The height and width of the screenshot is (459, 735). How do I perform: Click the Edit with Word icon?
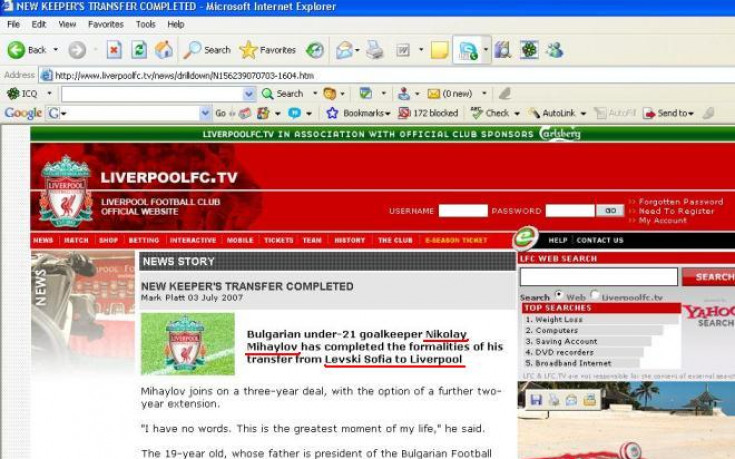click(x=403, y=50)
